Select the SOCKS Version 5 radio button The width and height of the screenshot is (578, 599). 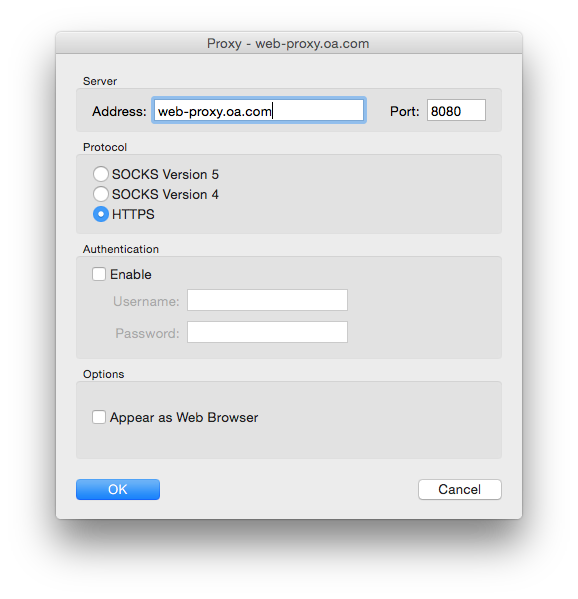(x=100, y=174)
